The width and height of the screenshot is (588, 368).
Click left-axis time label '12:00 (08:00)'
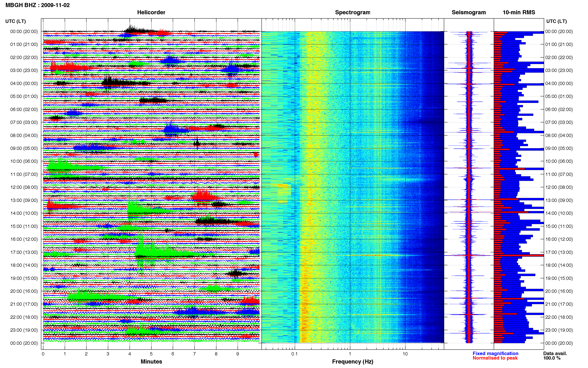(x=24, y=187)
